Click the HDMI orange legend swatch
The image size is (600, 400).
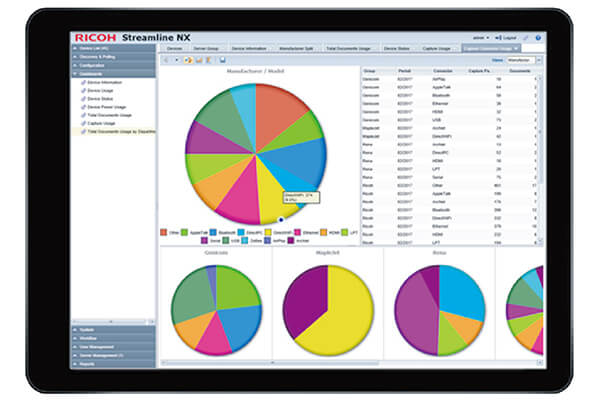(323, 232)
